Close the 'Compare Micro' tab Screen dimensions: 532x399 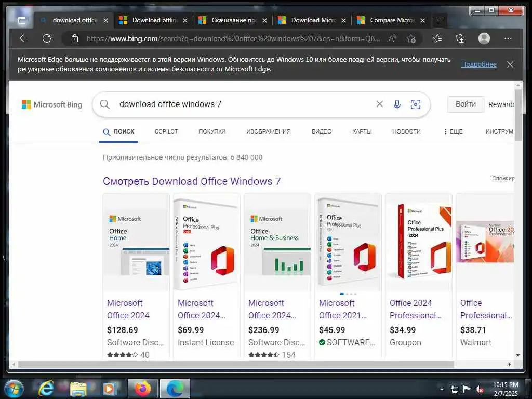[423, 21]
